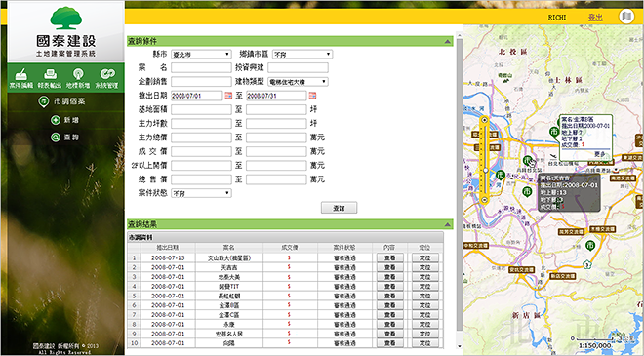Image resolution: width=644 pixels, height=356 pixels.
Task: Click the start date field 2008/07/01
Action: click(x=197, y=96)
